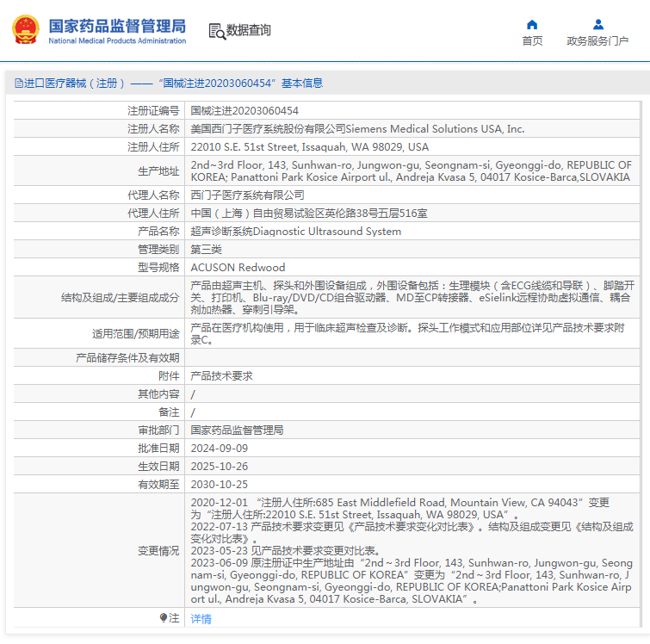Go to 政务服务门户 portal link
The width and height of the screenshot is (650, 644).
point(597,40)
